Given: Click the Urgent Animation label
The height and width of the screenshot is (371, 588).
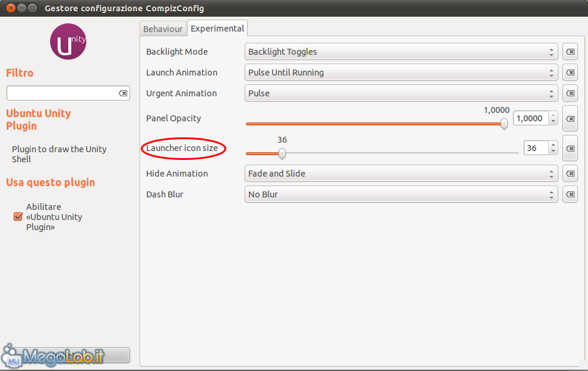Looking at the screenshot, I should [182, 93].
